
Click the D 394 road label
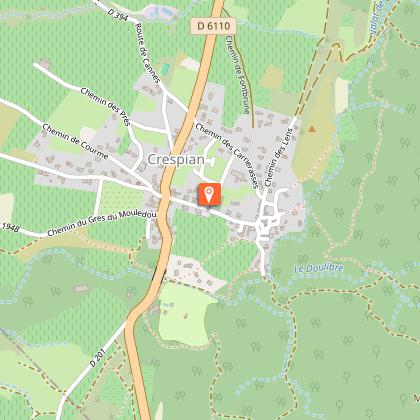click(x=118, y=15)
